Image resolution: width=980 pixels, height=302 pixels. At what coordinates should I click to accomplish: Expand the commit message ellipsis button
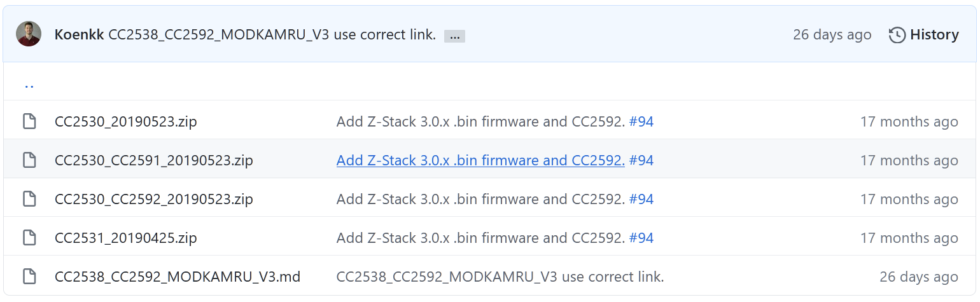tap(454, 36)
